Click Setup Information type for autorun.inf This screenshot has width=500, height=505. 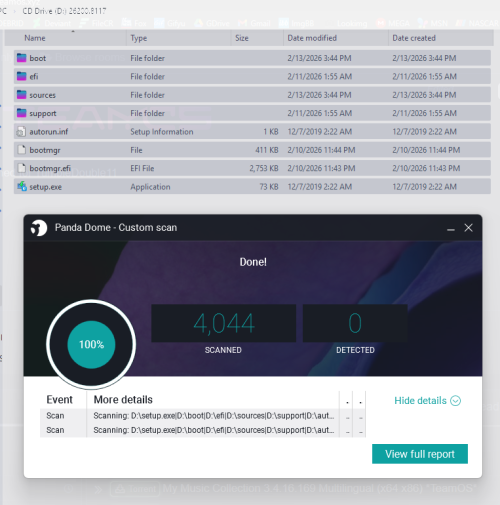click(162, 132)
